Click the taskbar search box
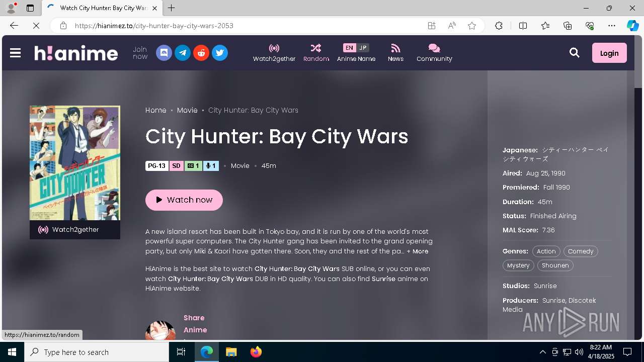Screen dimensions: 644x362 pos(97,352)
